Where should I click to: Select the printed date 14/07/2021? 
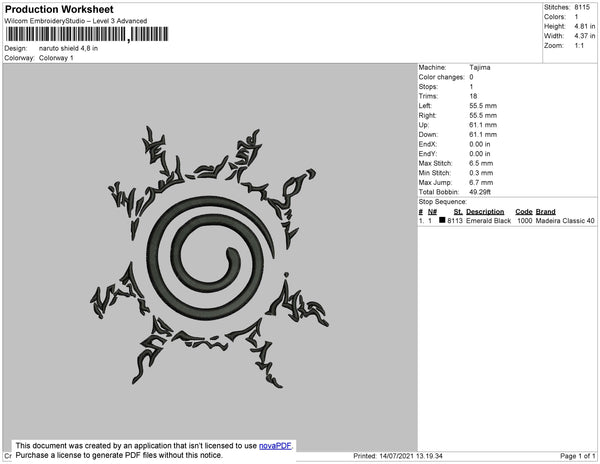tap(396, 456)
